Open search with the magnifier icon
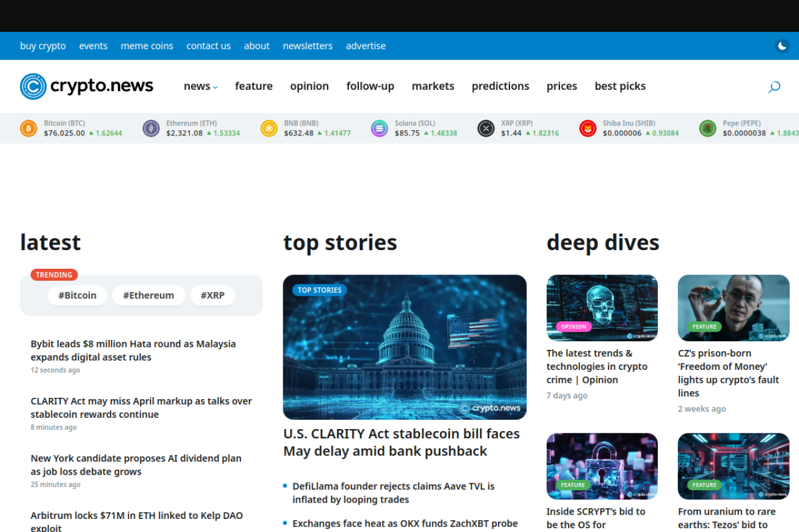 [x=774, y=87]
